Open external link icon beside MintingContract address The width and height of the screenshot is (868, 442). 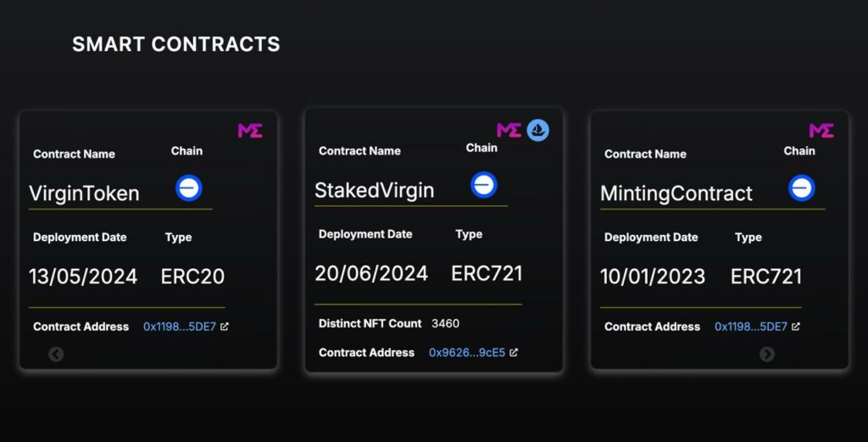pos(795,327)
